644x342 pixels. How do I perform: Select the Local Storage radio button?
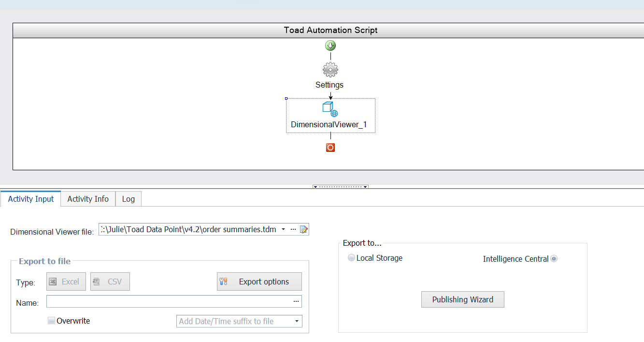[x=351, y=258]
